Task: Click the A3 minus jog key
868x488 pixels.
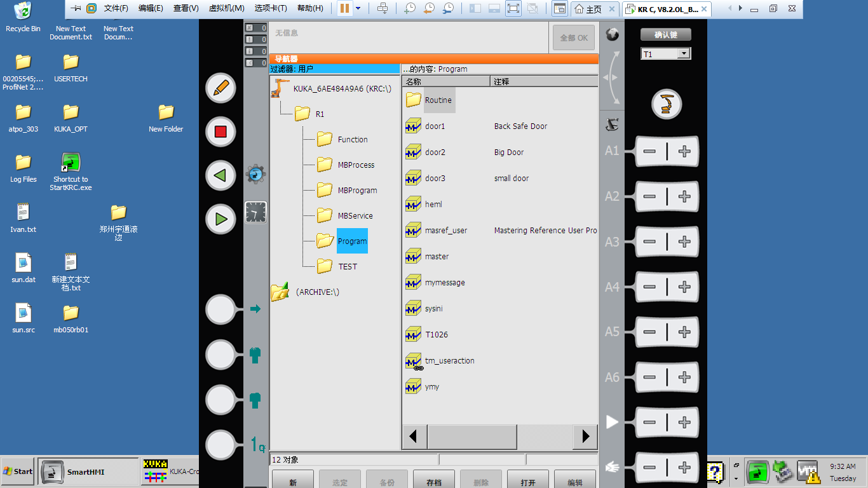Action: coord(649,241)
